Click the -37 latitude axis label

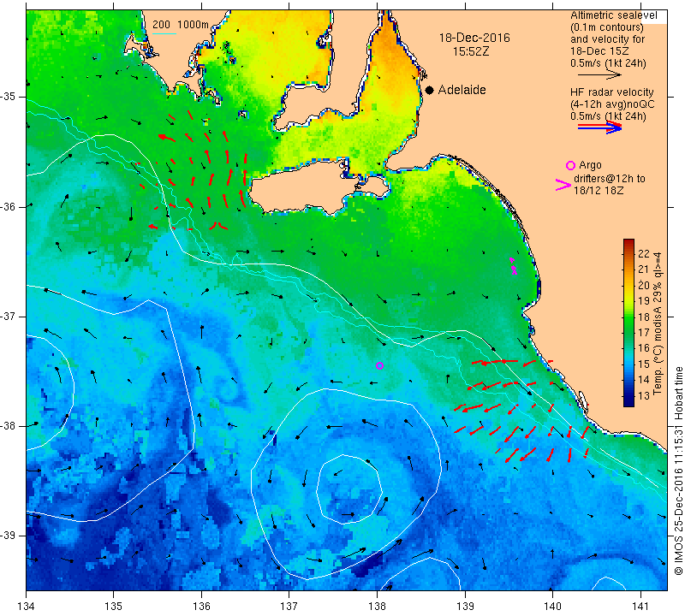(x=9, y=316)
